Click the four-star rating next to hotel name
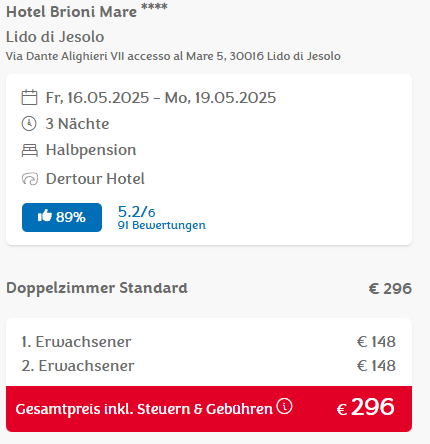 click(154, 6)
